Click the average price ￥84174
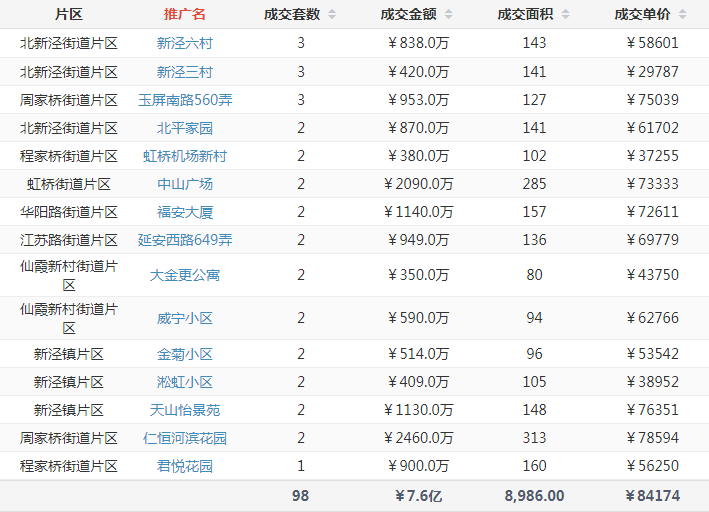The image size is (709, 512). pyautogui.click(x=652, y=496)
